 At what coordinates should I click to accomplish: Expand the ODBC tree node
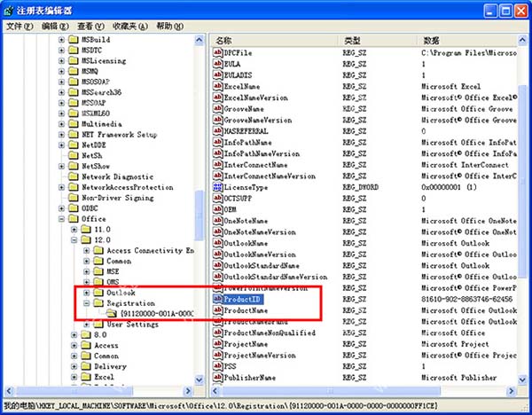[61, 208]
